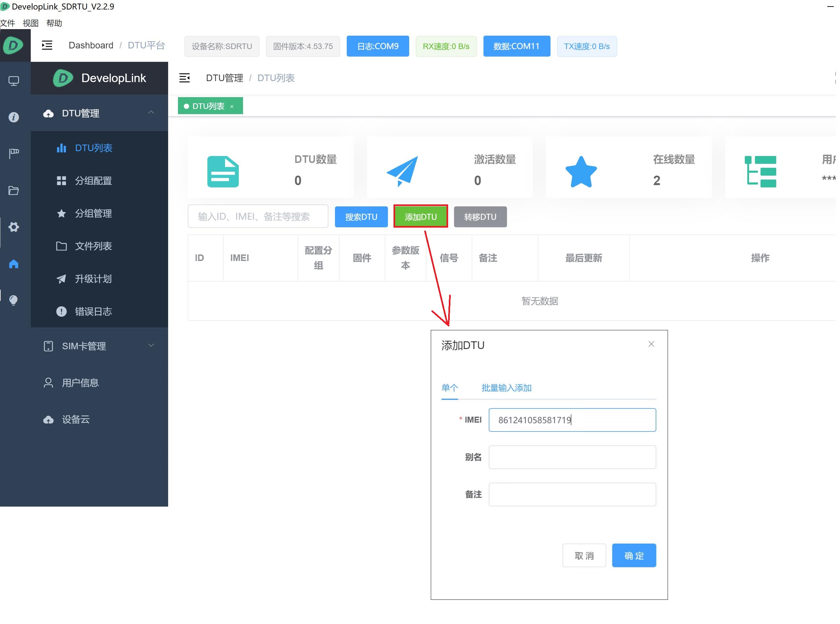Open the 视图 menu
Screen dimensions: 840x624
tap(31, 24)
